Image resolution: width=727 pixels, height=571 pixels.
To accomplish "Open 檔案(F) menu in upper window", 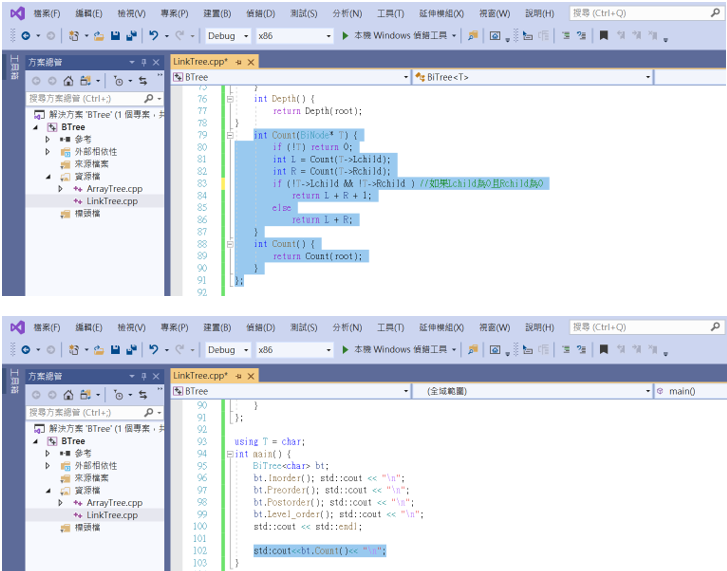I will pos(47,13).
